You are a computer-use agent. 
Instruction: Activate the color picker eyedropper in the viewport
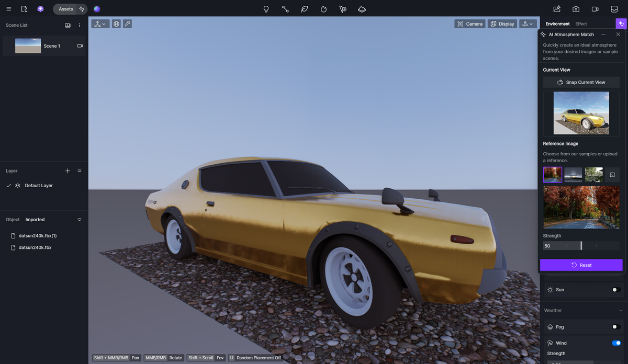point(127,24)
